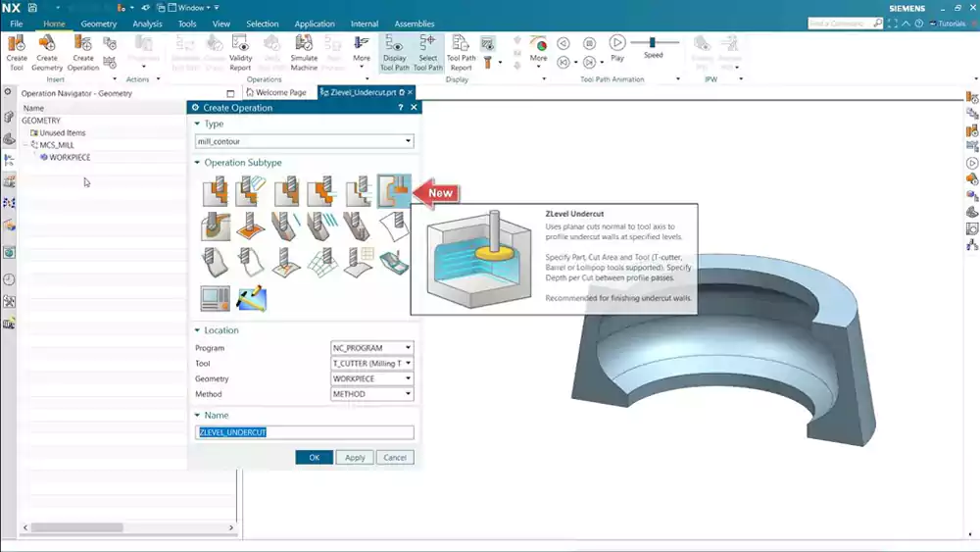Image resolution: width=980 pixels, height=552 pixels.
Task: Click the Apply button
Action: [355, 458]
